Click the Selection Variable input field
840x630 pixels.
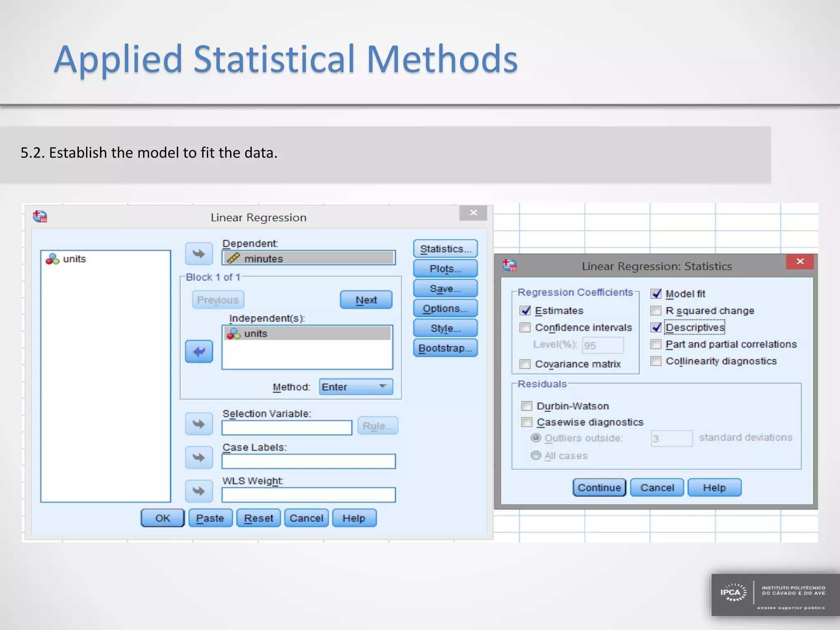click(x=287, y=427)
